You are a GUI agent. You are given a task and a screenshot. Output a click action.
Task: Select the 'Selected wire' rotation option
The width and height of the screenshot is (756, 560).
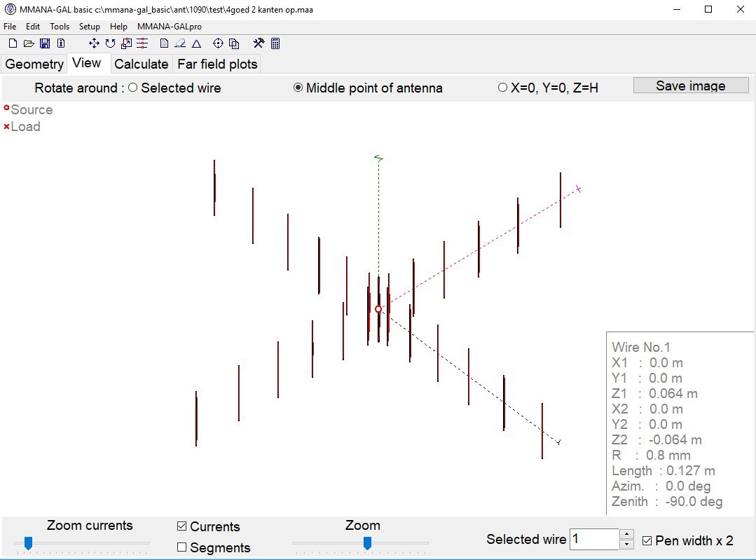click(x=133, y=88)
